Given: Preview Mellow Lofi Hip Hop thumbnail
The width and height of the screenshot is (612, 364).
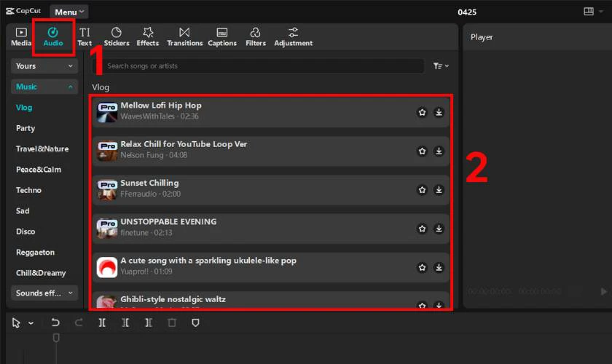Looking at the screenshot, I should pos(107,112).
